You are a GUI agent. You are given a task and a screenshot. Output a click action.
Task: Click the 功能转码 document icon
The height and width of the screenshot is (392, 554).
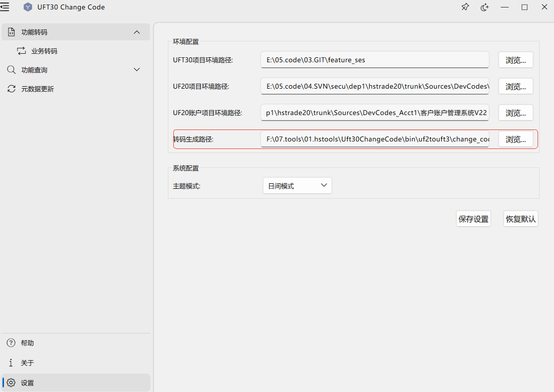point(11,32)
